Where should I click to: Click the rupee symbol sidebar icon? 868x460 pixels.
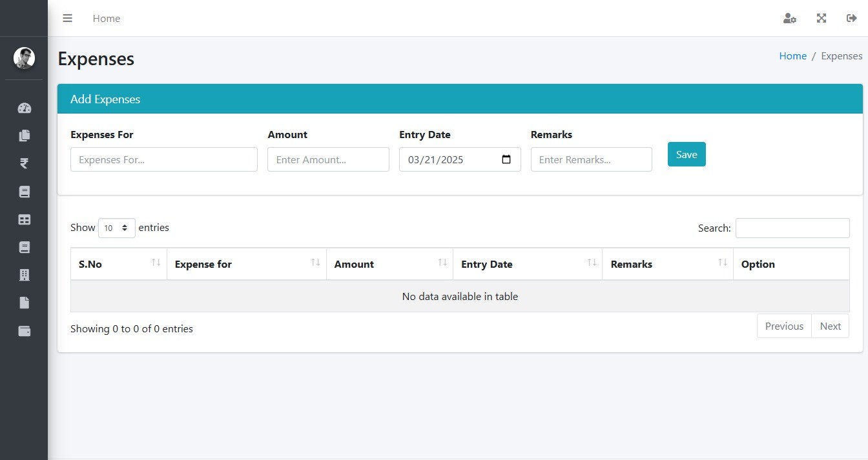pos(24,164)
